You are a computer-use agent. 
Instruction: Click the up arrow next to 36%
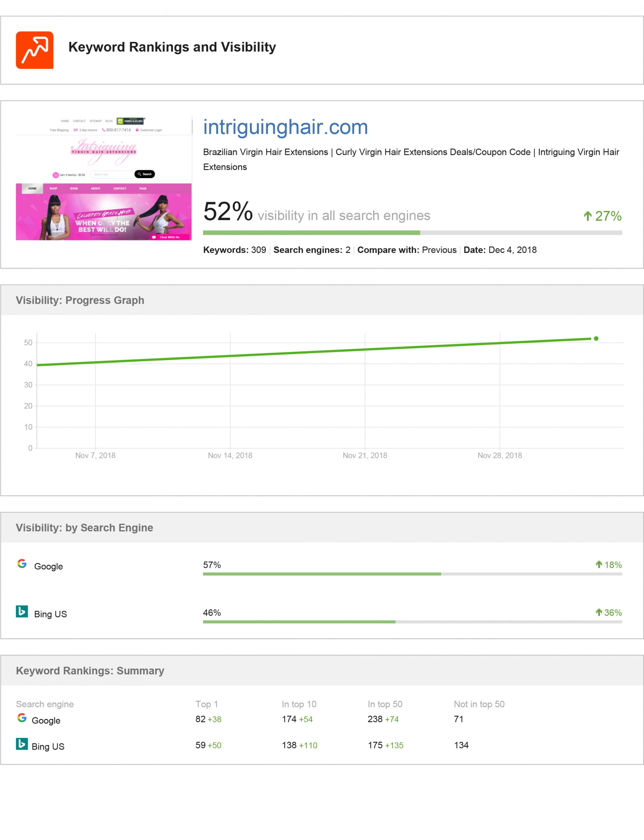[599, 612]
